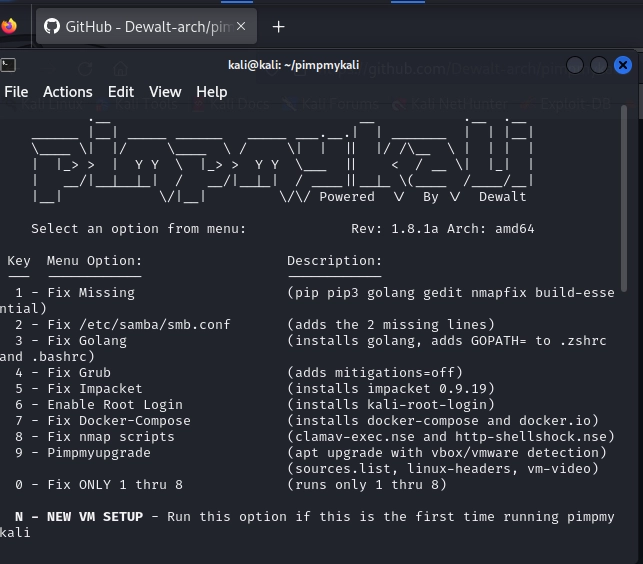Open a new browser tab with plus button

279,27
